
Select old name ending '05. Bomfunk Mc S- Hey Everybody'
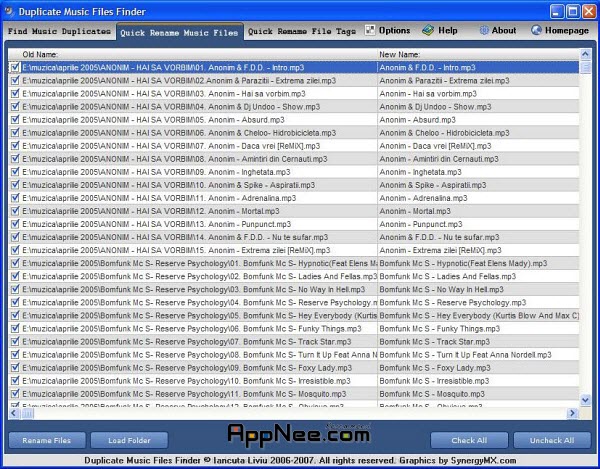point(199,316)
